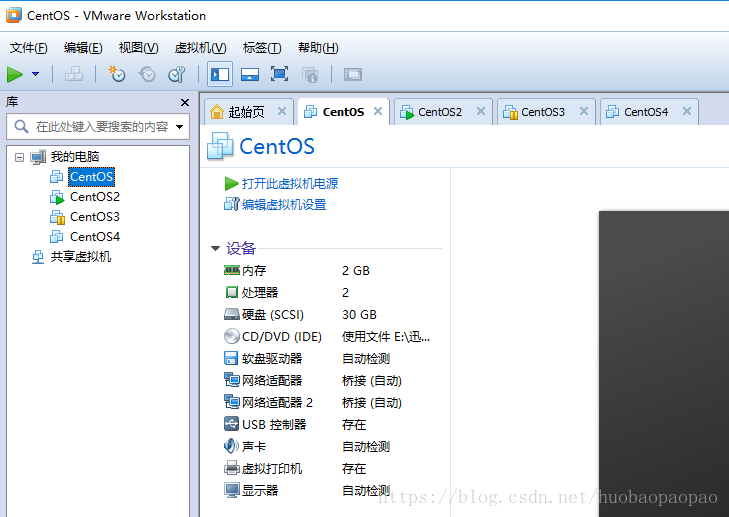Click the console view toolbar icon

pyautogui.click(x=353, y=74)
